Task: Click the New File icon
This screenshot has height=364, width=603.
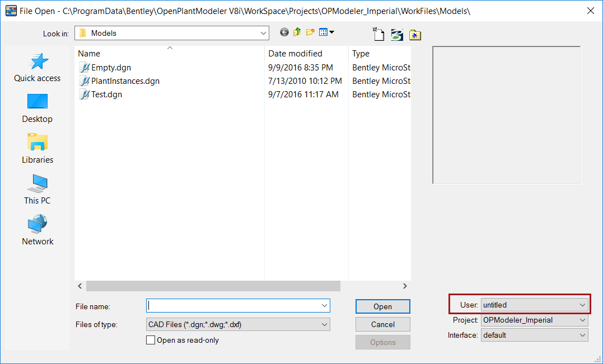Action: pos(378,34)
